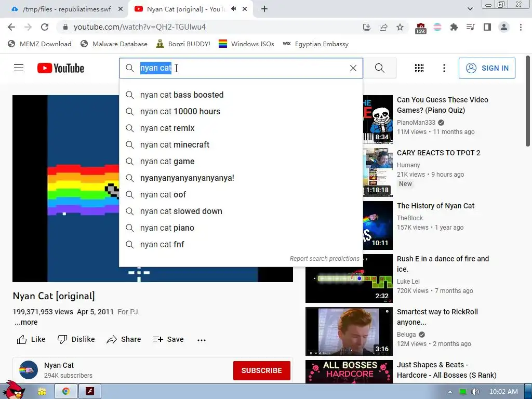
Task: Open Rush E dance of fire thumbnail
Action: click(x=349, y=278)
